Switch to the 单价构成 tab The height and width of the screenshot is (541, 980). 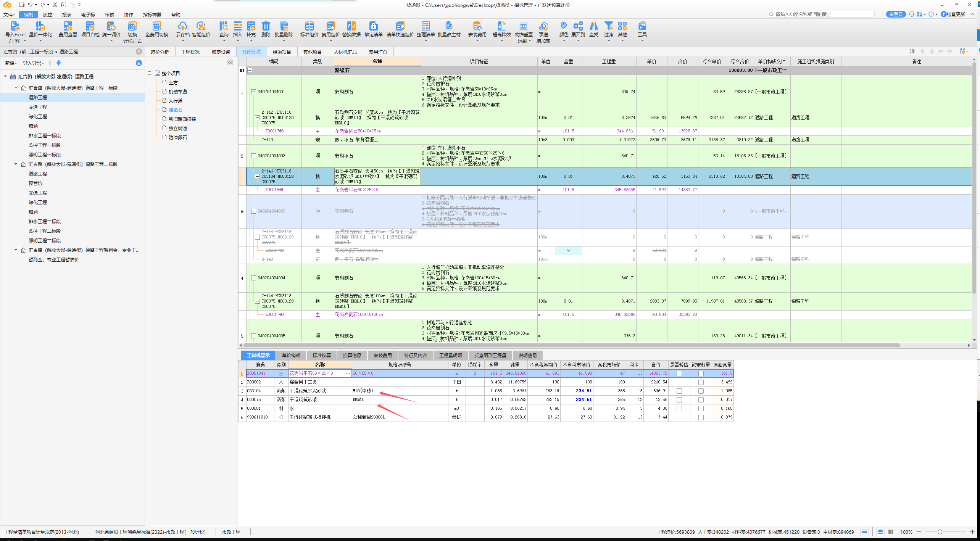point(291,355)
